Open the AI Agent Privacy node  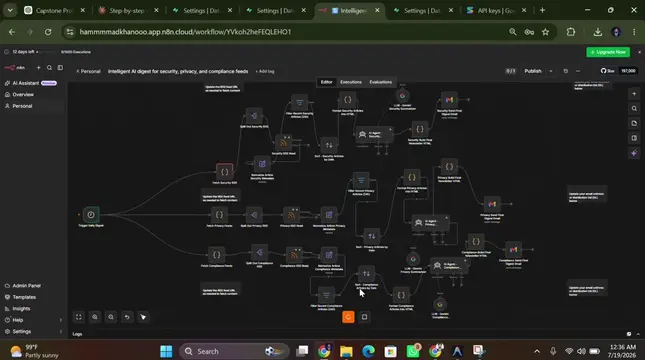coord(430,223)
